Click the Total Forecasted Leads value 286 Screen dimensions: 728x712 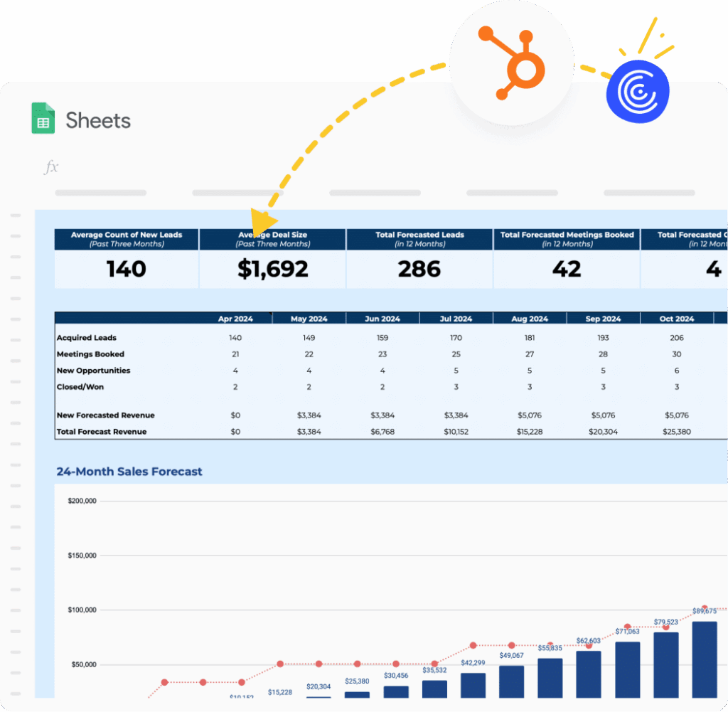419,269
